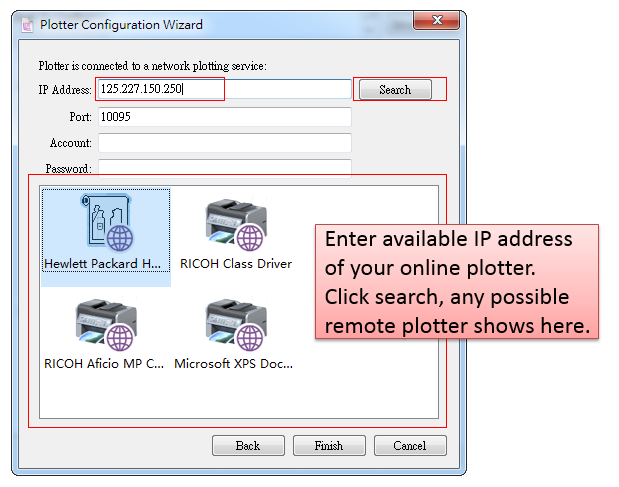The height and width of the screenshot is (487, 619).
Task: Click the Account text box
Action: [224, 143]
